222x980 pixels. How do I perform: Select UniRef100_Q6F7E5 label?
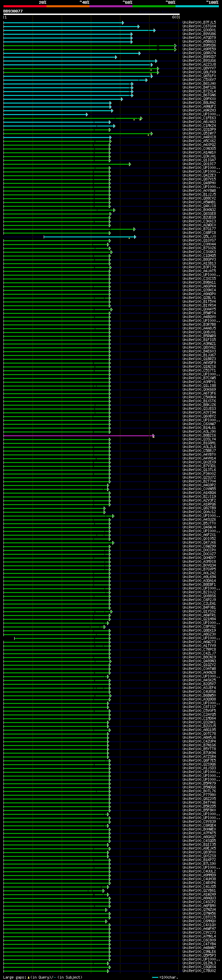coord(199,761)
